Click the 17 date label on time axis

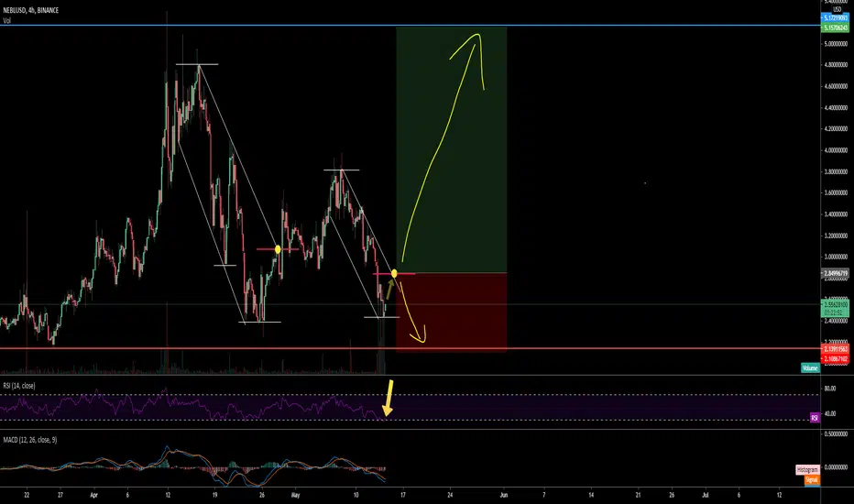(x=403, y=495)
